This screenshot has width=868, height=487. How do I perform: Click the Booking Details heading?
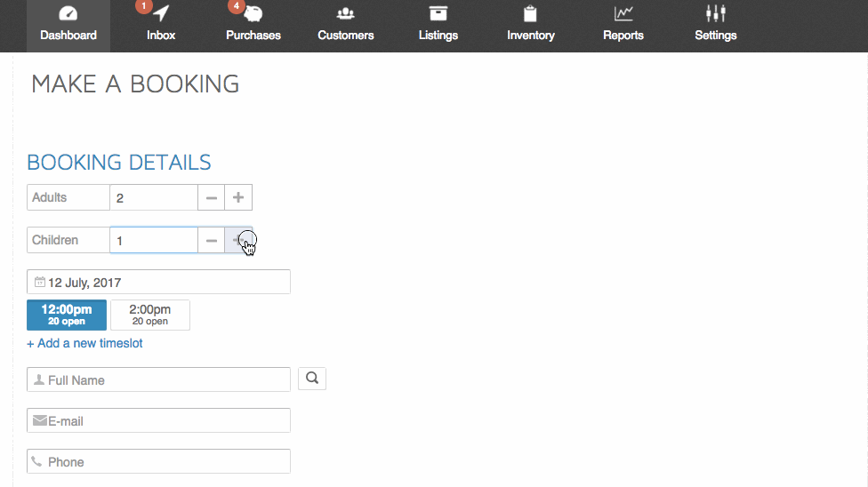point(119,162)
